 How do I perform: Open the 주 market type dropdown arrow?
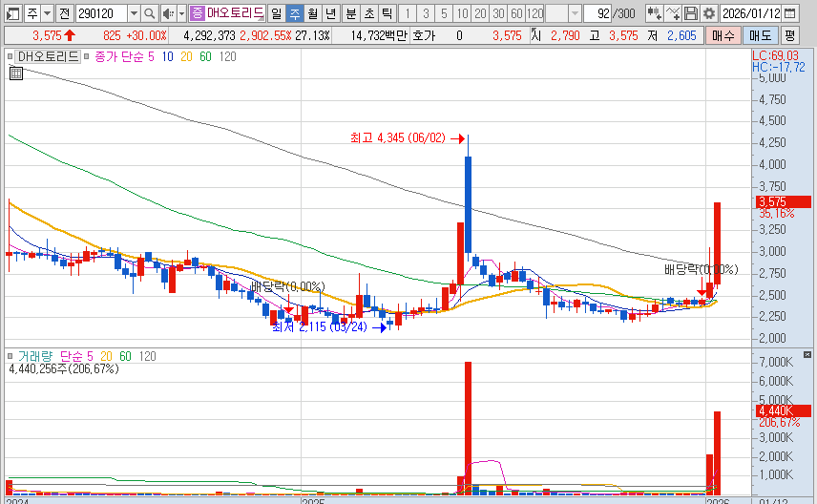(47, 13)
